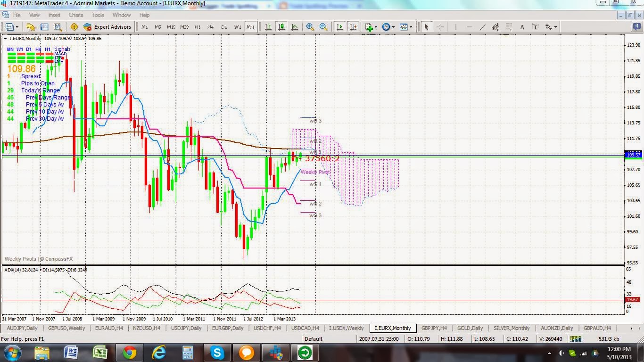Screen dimensions: 644x362
Task: Click the 'Default' profile in status bar
Action: (x=314, y=338)
